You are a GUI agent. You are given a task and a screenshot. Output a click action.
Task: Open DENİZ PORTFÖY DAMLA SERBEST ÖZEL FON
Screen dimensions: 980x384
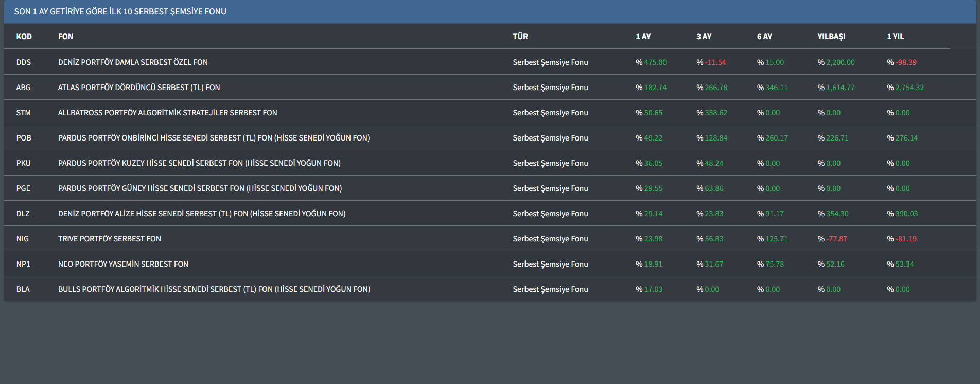[133, 62]
